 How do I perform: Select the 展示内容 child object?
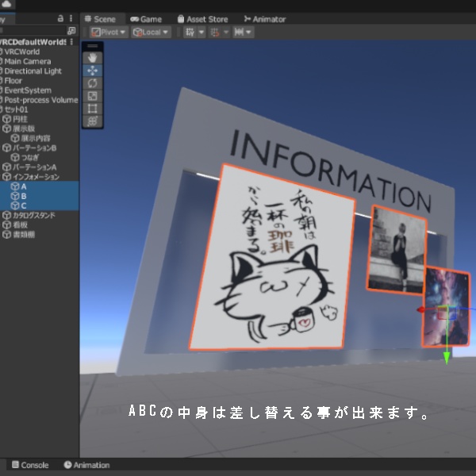point(40,138)
